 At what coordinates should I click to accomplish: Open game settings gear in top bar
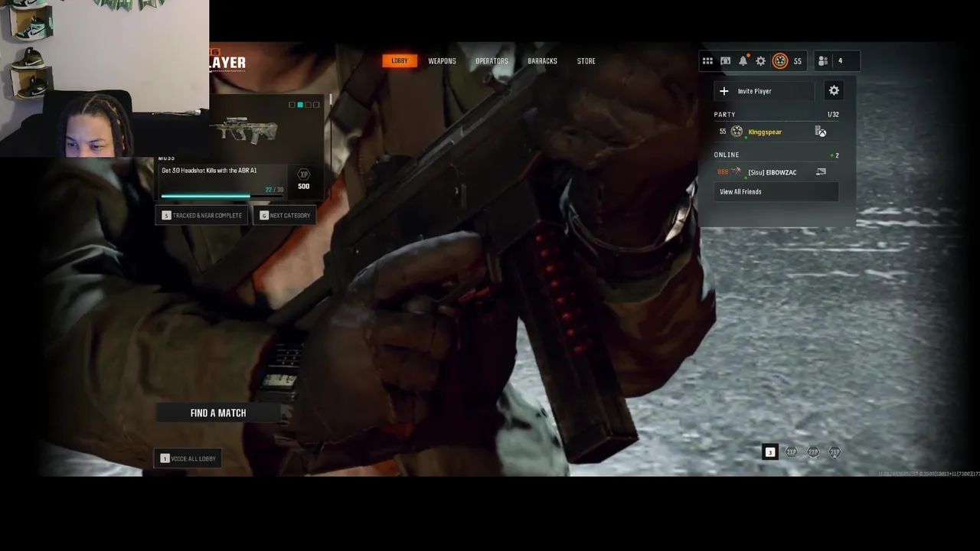point(760,61)
